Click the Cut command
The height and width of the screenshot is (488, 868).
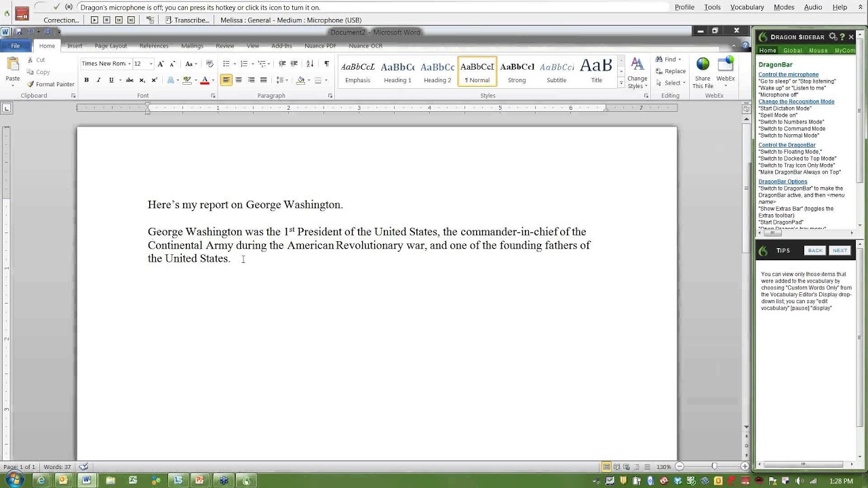(x=35, y=60)
